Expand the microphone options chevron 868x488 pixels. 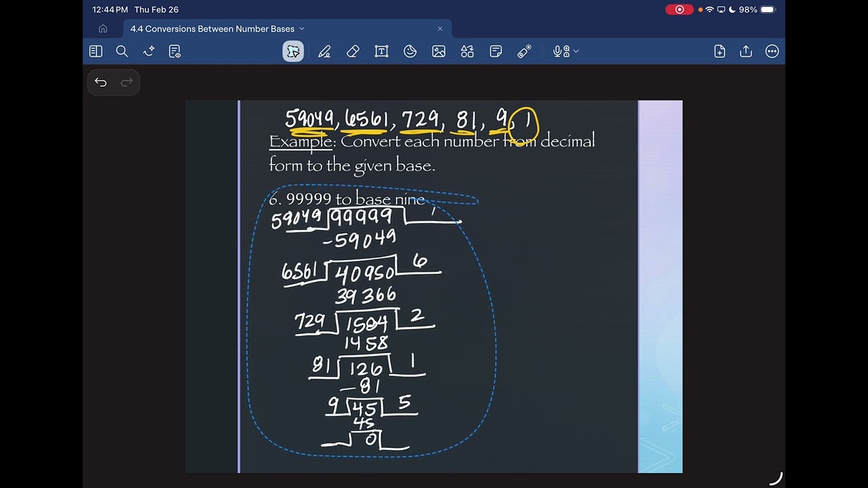[x=576, y=52]
